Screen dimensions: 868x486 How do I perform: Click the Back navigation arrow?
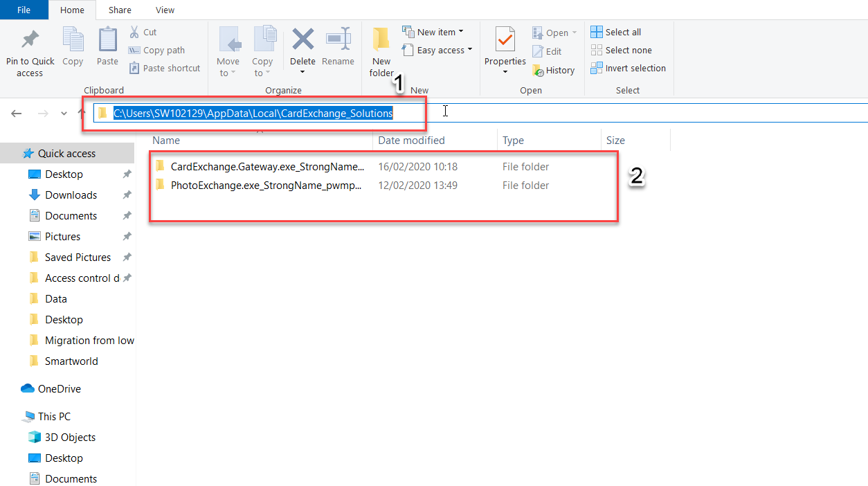tap(17, 113)
